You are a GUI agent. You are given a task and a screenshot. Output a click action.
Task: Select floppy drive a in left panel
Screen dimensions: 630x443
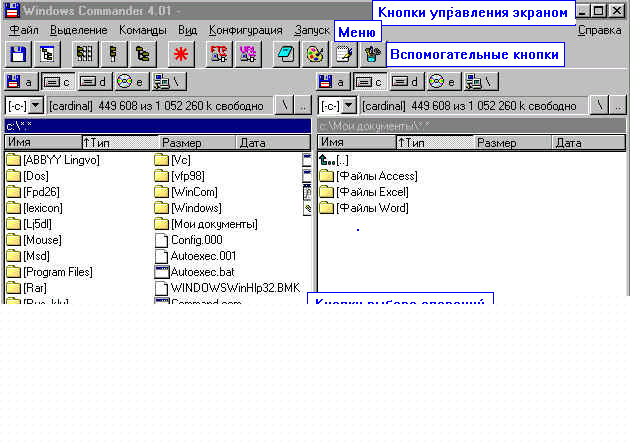(19, 81)
